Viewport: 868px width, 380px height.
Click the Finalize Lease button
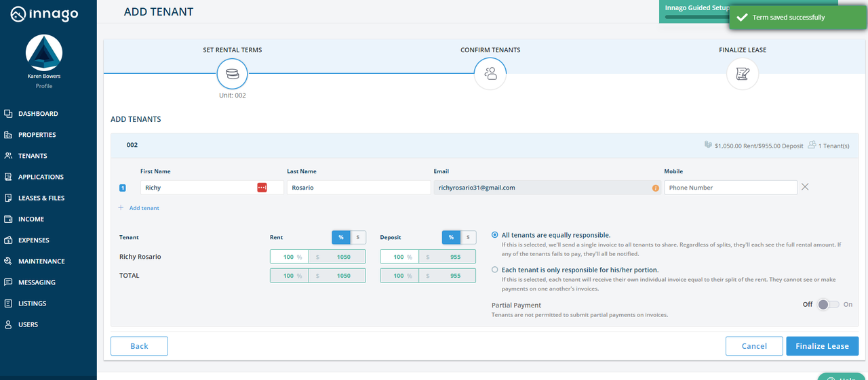[x=822, y=346]
